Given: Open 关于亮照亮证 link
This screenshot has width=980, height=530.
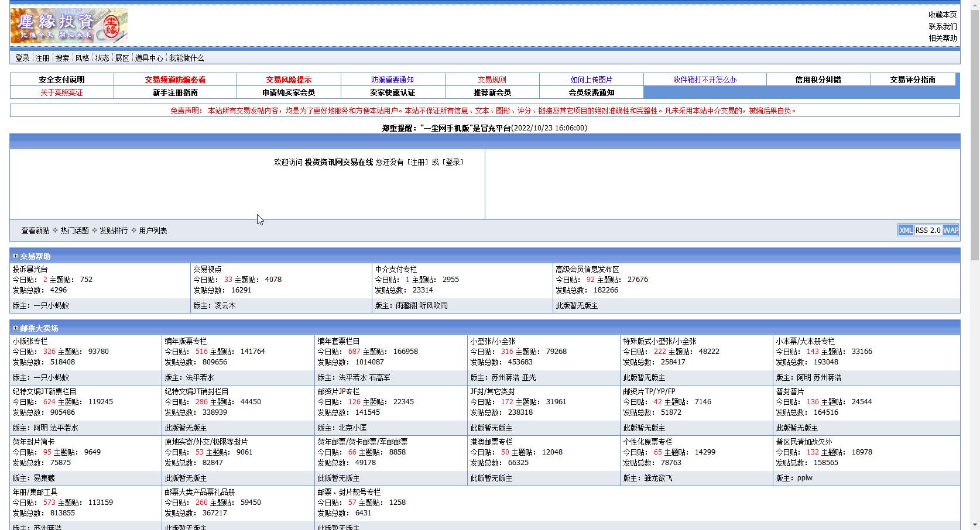Looking at the screenshot, I should (x=61, y=92).
